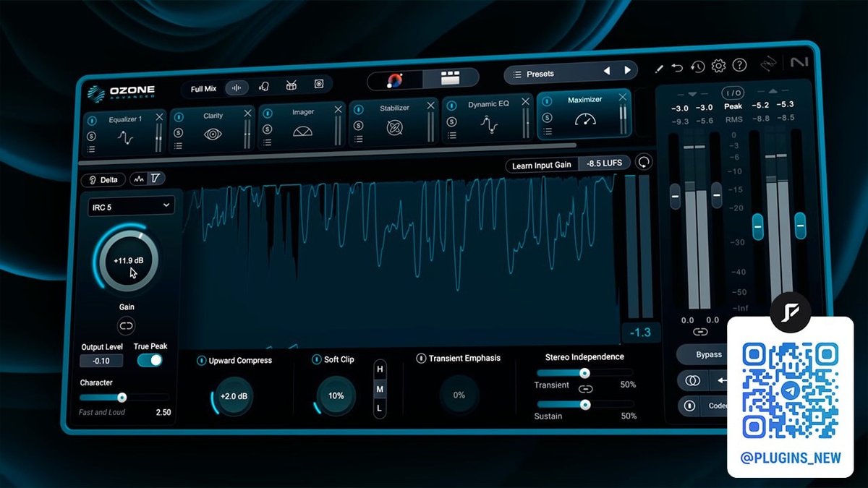Viewport: 868px width, 488px height.
Task: Open the IRC 5 mode dropdown
Action: pos(130,206)
